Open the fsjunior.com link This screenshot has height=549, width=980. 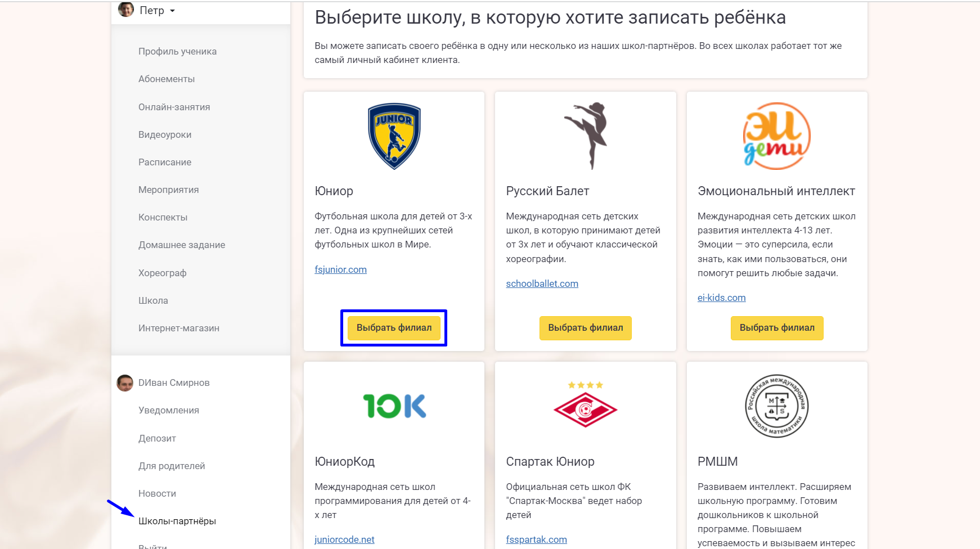340,269
